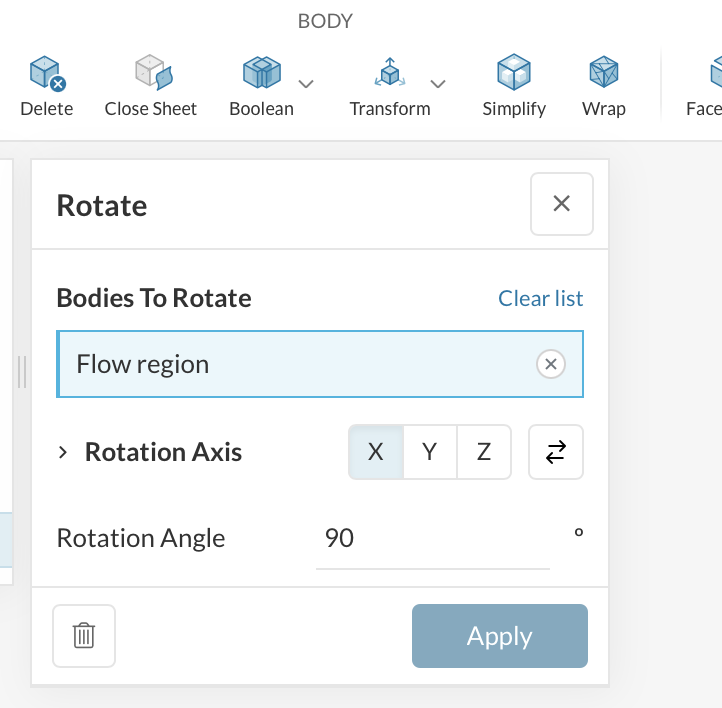Close the Rotate panel

561,204
